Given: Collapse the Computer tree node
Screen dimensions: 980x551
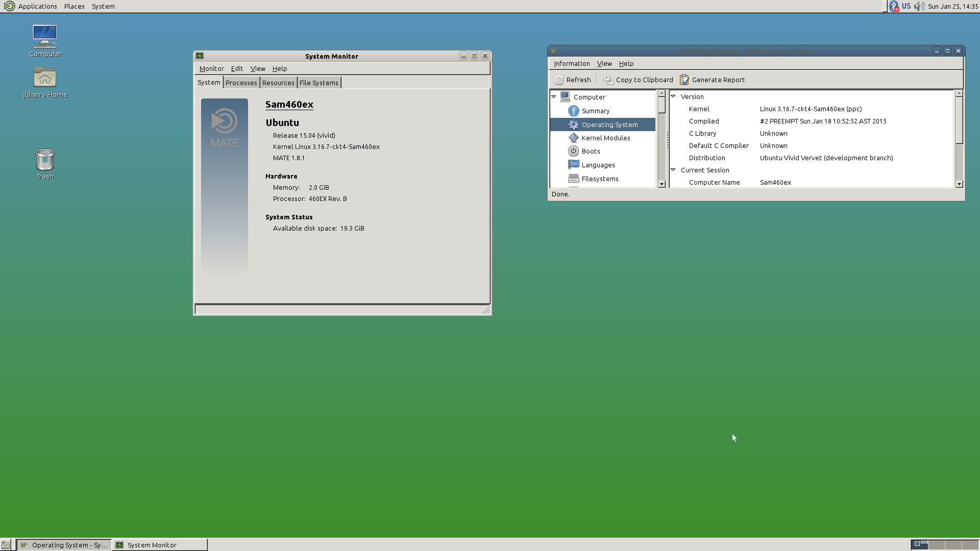Looking at the screenshot, I should [554, 97].
